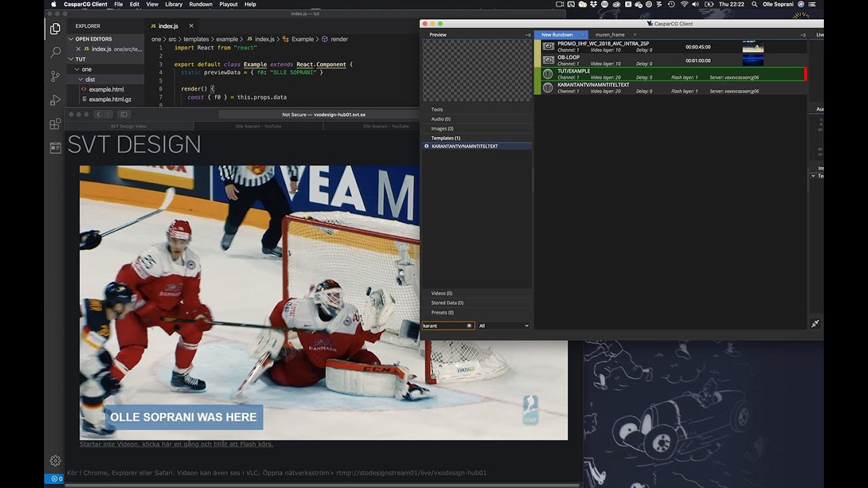Open the Run and Debug view
Viewport: 868px width, 488px height.
pos(56,100)
